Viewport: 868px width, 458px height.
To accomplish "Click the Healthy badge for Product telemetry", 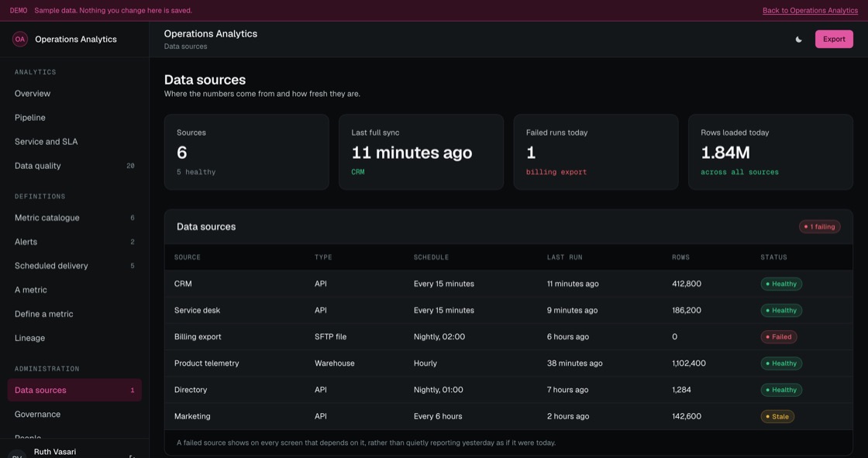I will 781,363.
